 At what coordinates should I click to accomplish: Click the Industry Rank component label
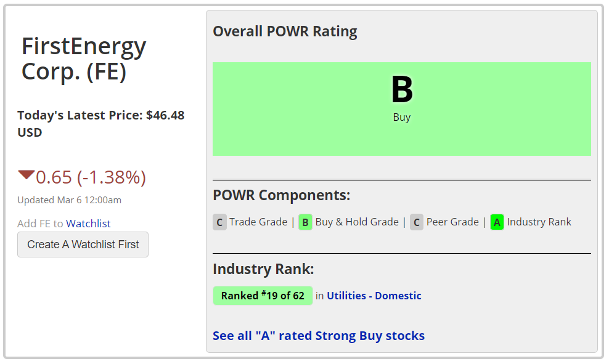(x=539, y=222)
